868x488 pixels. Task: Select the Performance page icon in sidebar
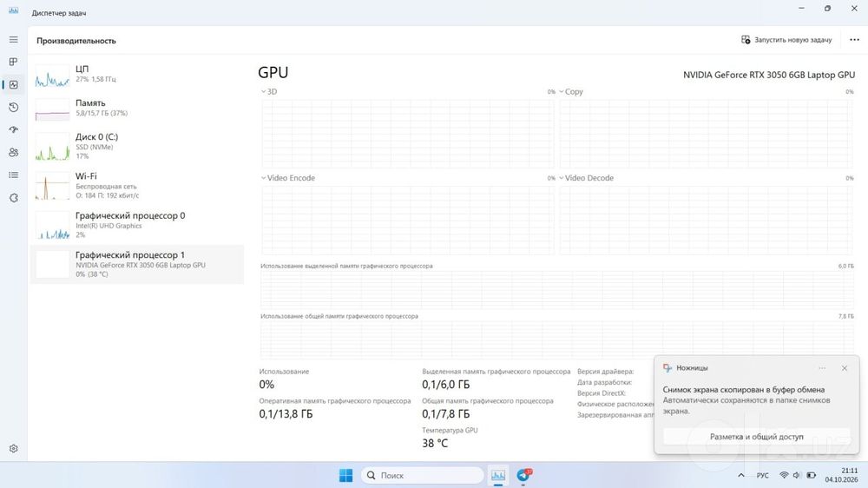point(13,85)
